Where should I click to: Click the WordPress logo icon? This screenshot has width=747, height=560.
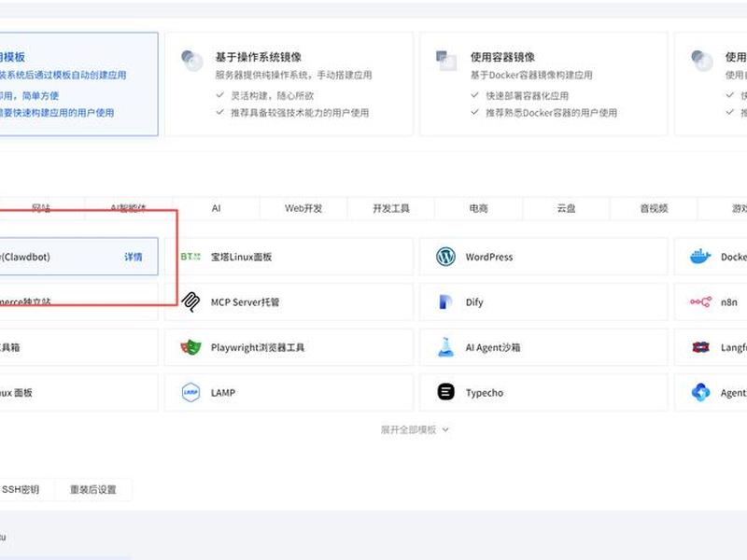[x=445, y=257]
